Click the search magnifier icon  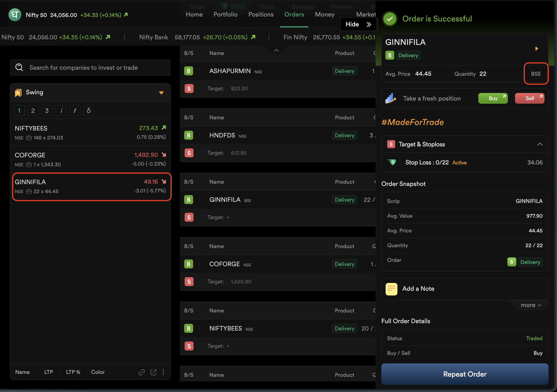point(19,67)
